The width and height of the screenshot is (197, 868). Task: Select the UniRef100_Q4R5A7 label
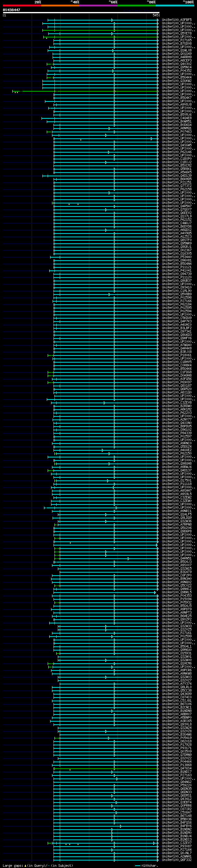pos(177,206)
